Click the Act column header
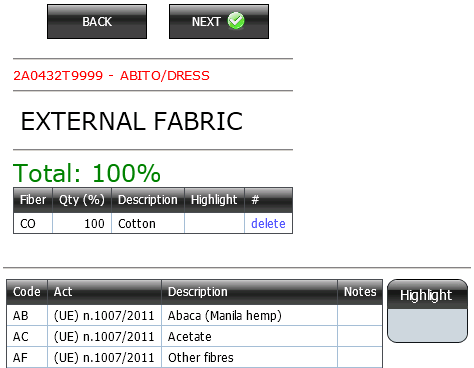 point(105,292)
